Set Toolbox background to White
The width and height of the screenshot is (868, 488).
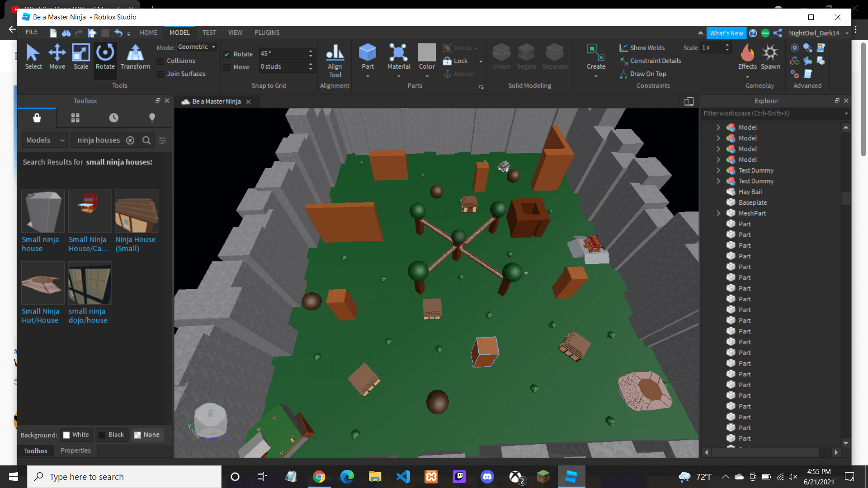76,435
